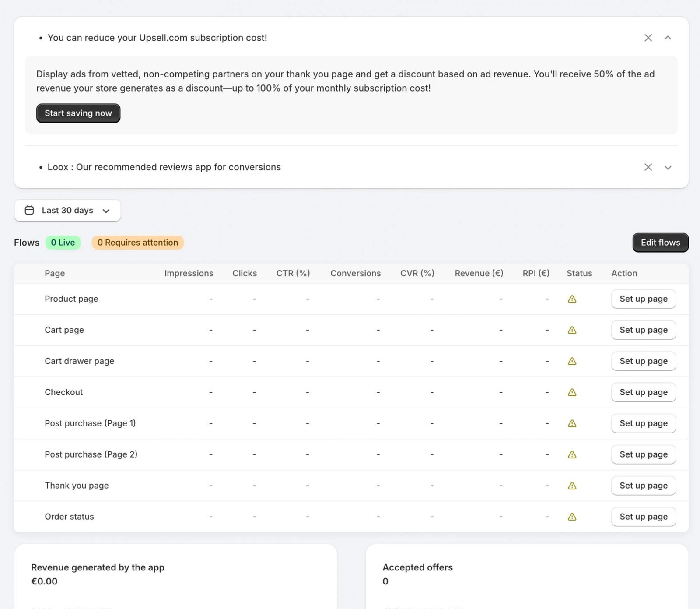Click the Thank you page row label
This screenshot has height=609, width=700.
click(77, 486)
